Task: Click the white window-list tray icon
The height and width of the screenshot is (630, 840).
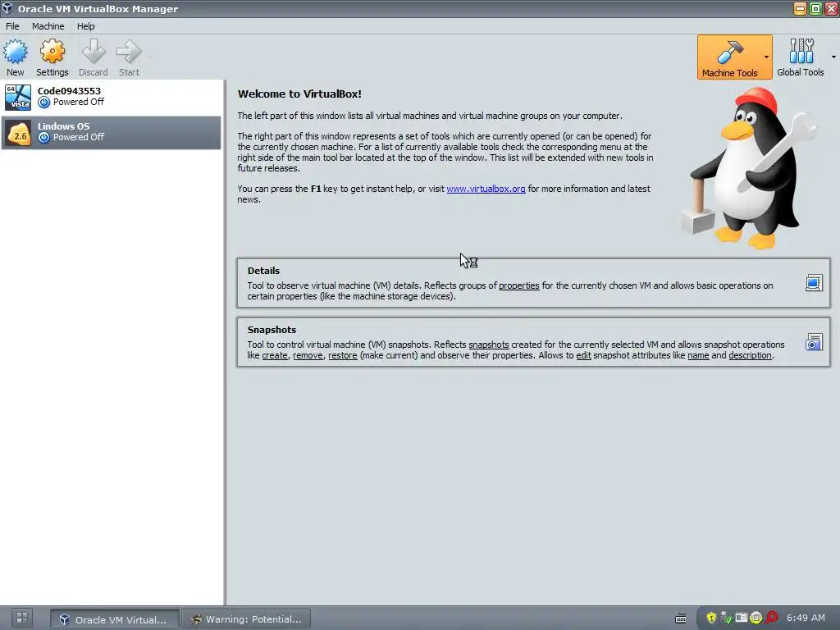Action: (x=742, y=618)
